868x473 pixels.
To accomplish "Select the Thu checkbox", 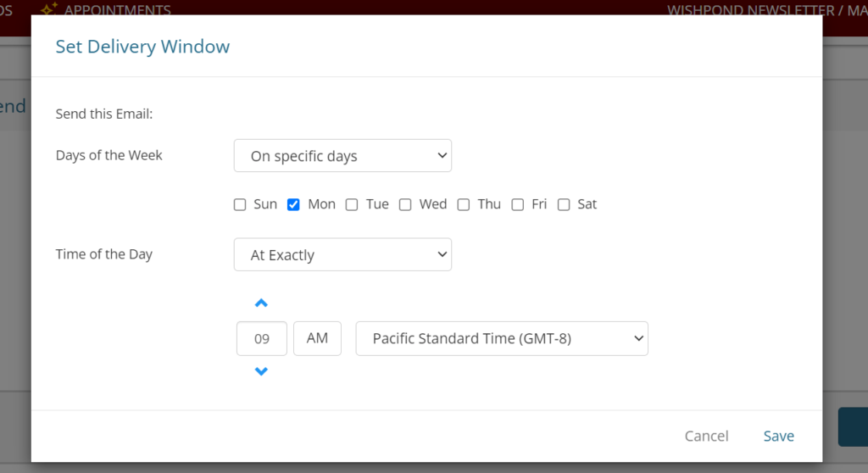I will point(464,205).
